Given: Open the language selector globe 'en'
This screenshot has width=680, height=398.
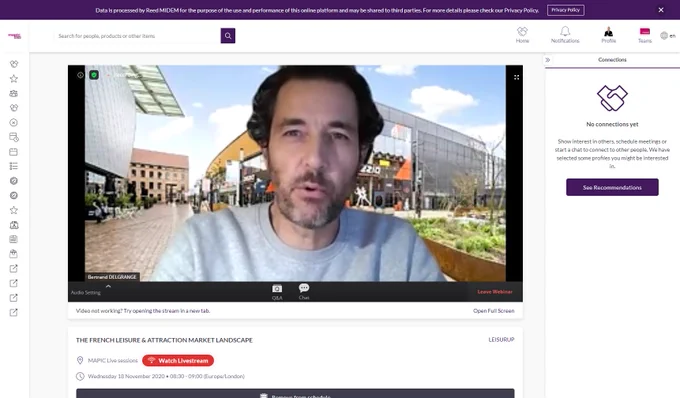Looking at the screenshot, I should coord(668,36).
